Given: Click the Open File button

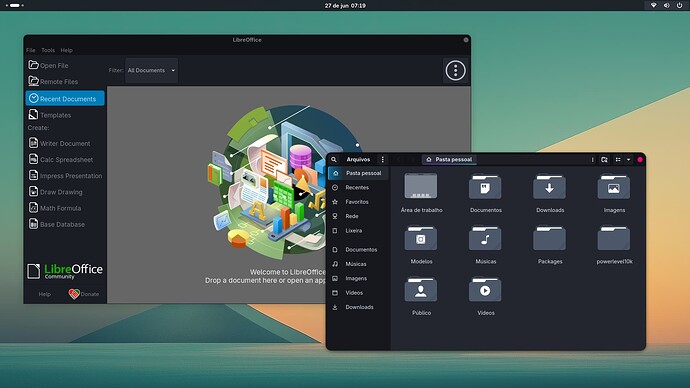Looking at the screenshot, I should (48, 65).
